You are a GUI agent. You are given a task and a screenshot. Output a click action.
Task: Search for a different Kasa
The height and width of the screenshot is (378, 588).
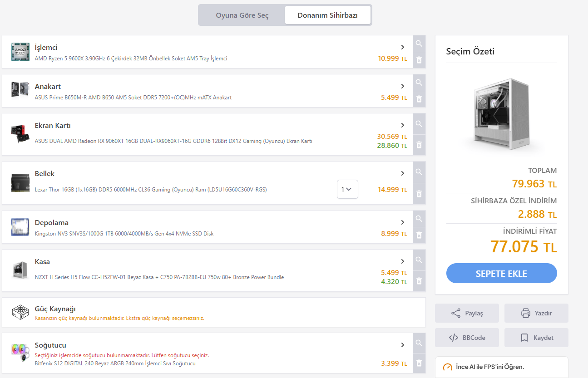click(x=419, y=260)
